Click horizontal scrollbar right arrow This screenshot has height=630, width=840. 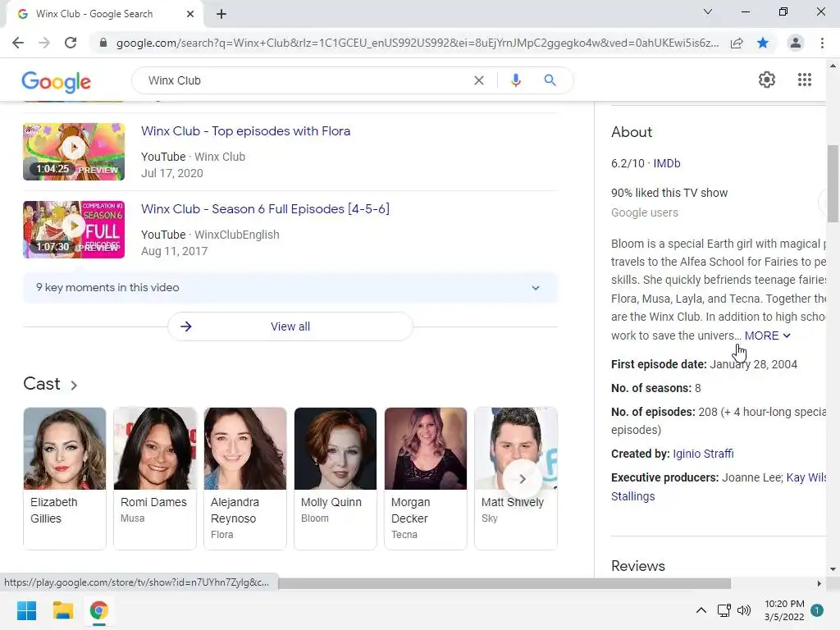coord(819,583)
